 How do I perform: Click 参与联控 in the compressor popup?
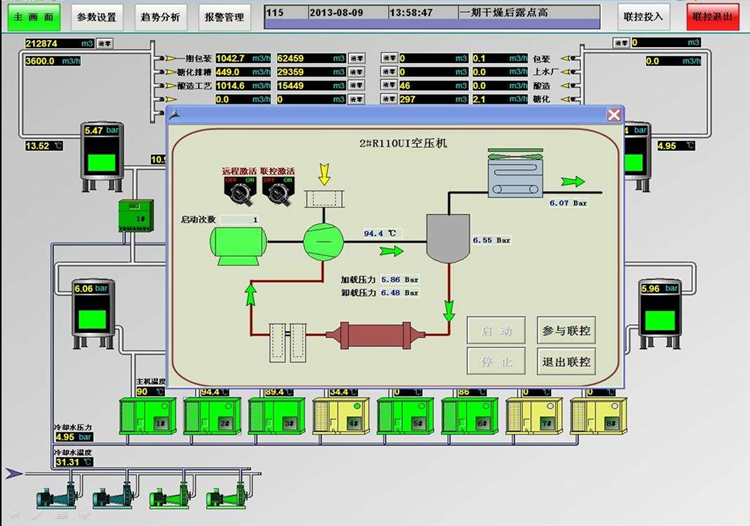click(x=566, y=330)
